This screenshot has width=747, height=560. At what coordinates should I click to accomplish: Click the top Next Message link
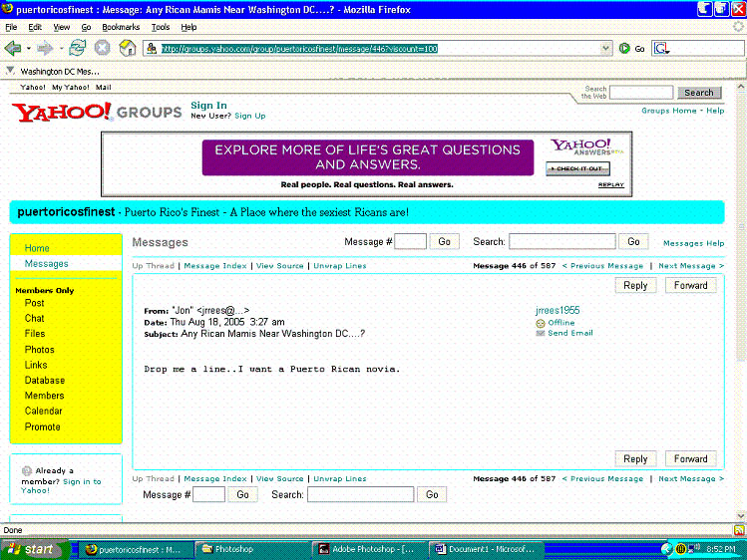(691, 266)
